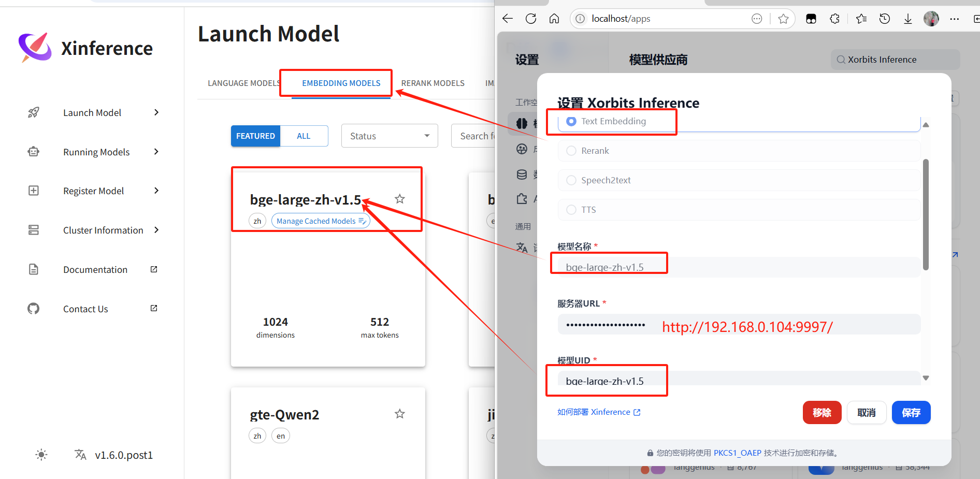Screen dimensions: 980x479
Task: Go back in the browser
Action: click(x=508, y=19)
